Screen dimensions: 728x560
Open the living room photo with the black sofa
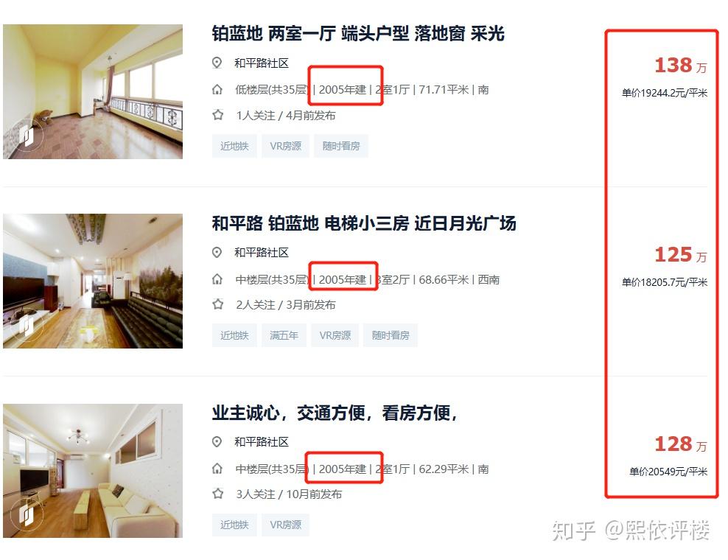93,281
